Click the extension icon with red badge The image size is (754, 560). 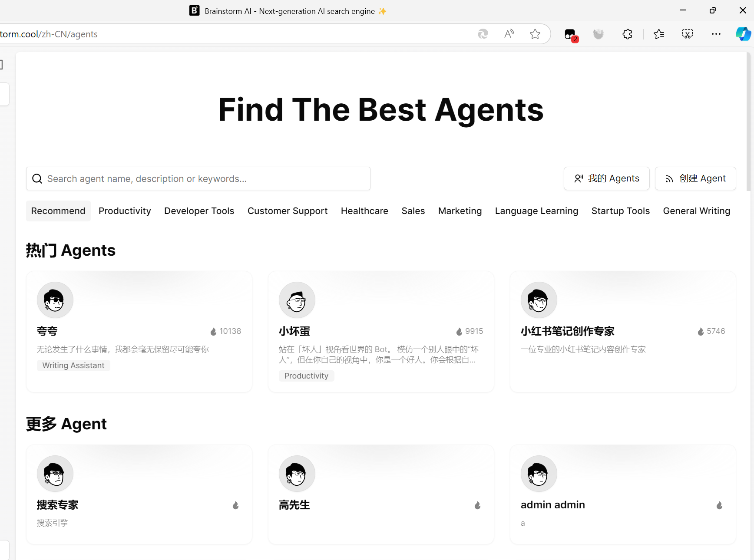pos(571,35)
